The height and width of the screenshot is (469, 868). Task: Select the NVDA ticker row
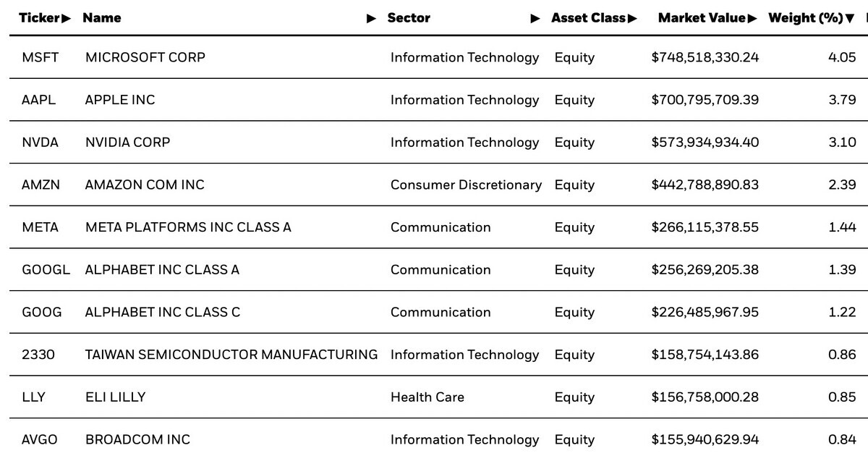coord(434,143)
